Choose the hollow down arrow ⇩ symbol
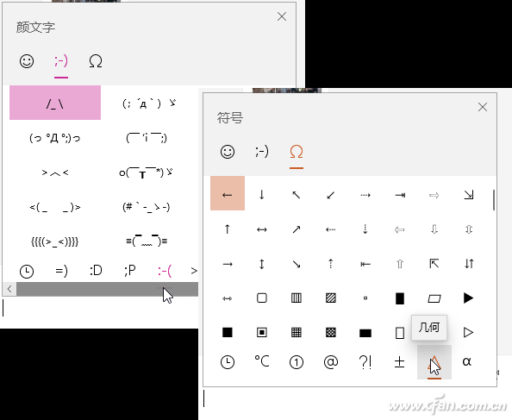This screenshot has height=420, width=512. [434, 229]
